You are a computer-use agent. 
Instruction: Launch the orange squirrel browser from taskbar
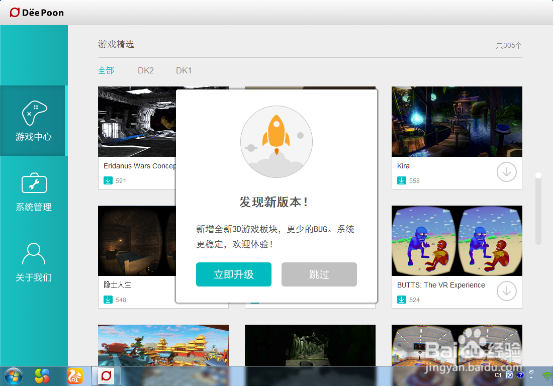75,376
